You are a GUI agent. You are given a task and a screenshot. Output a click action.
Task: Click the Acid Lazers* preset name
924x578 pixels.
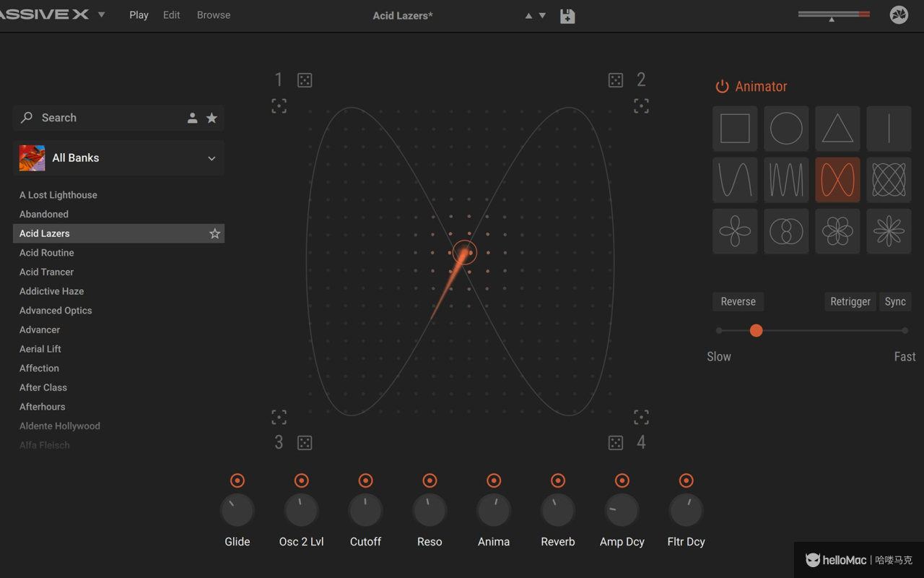403,15
